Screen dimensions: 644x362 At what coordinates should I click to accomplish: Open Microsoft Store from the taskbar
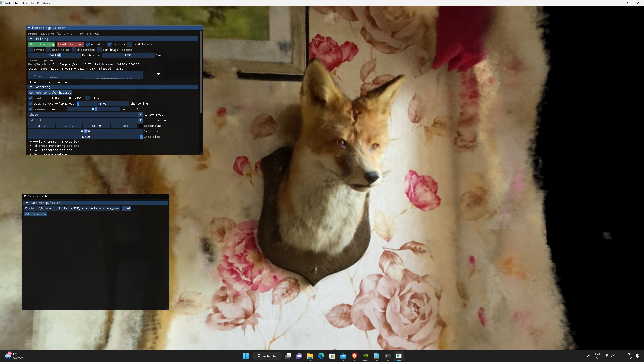pyautogui.click(x=332, y=356)
